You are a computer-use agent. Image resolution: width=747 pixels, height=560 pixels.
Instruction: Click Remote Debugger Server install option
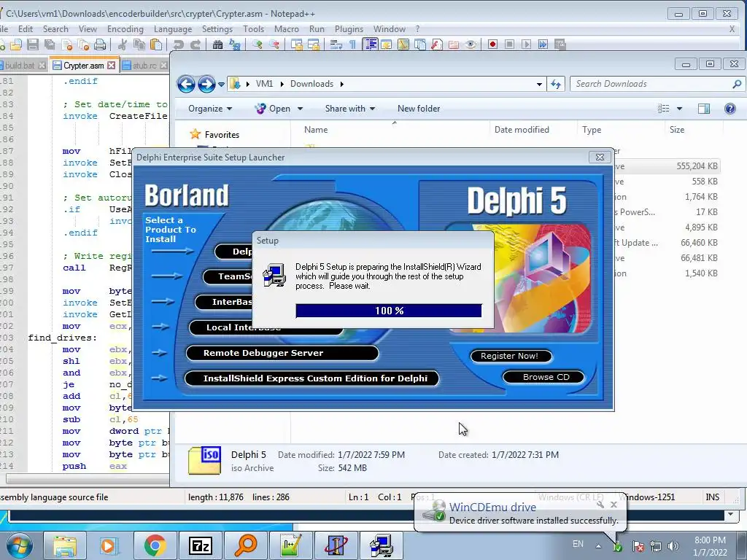coord(282,353)
